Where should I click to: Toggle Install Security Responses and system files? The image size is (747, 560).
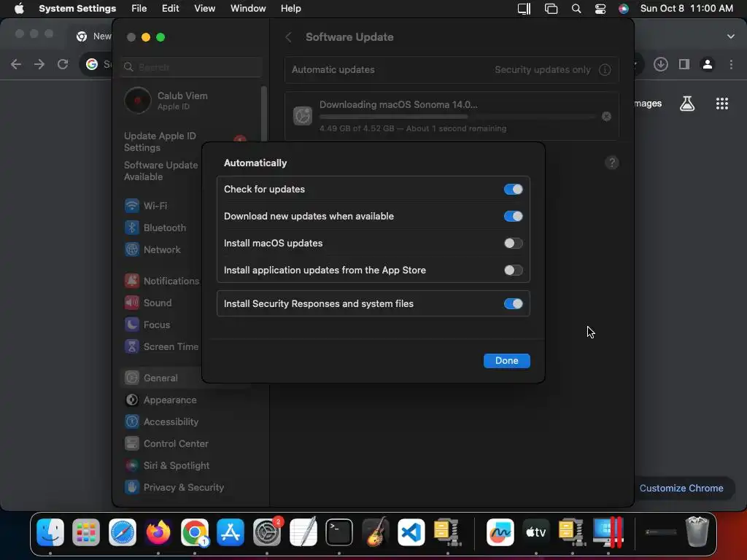point(513,304)
